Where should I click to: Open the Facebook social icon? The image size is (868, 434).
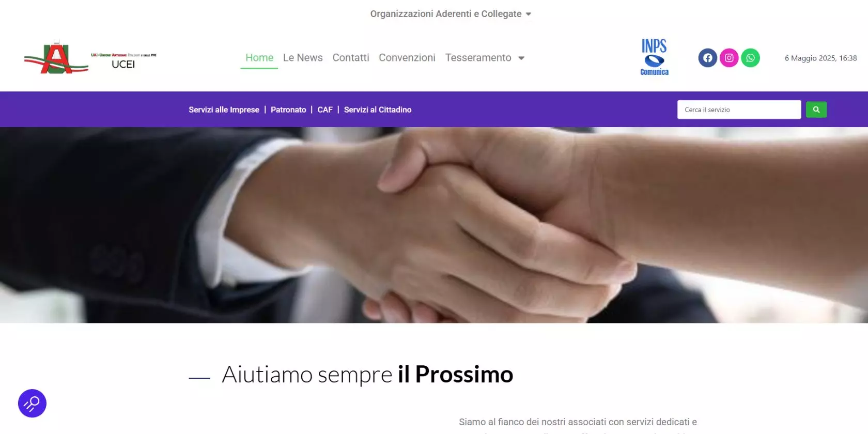708,58
